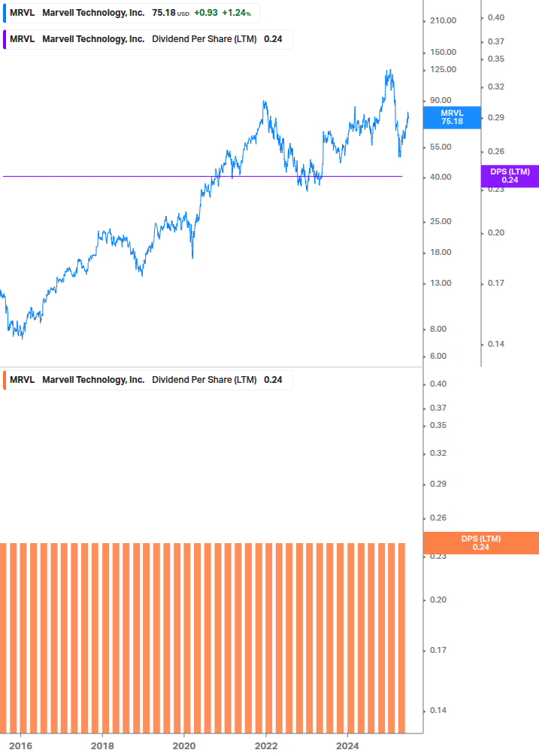Screen dimensions: 539x756
Task: Click the 8.00 price axis label
Action: 438,329
